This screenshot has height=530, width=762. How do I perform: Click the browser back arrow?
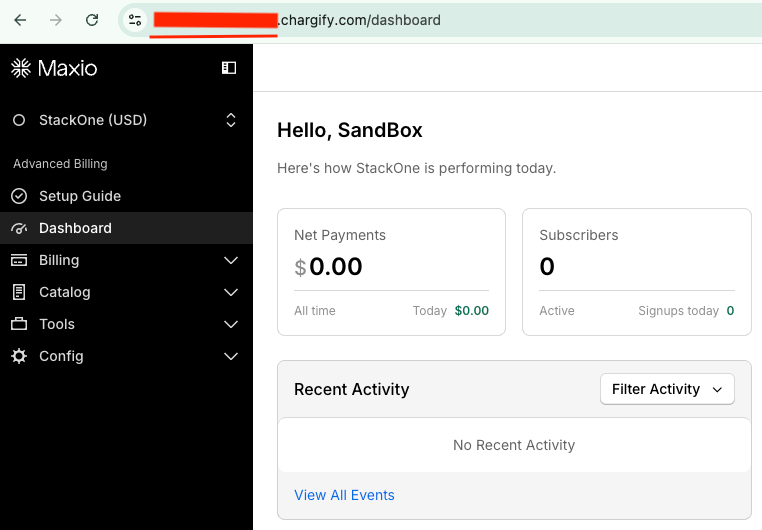(x=20, y=20)
